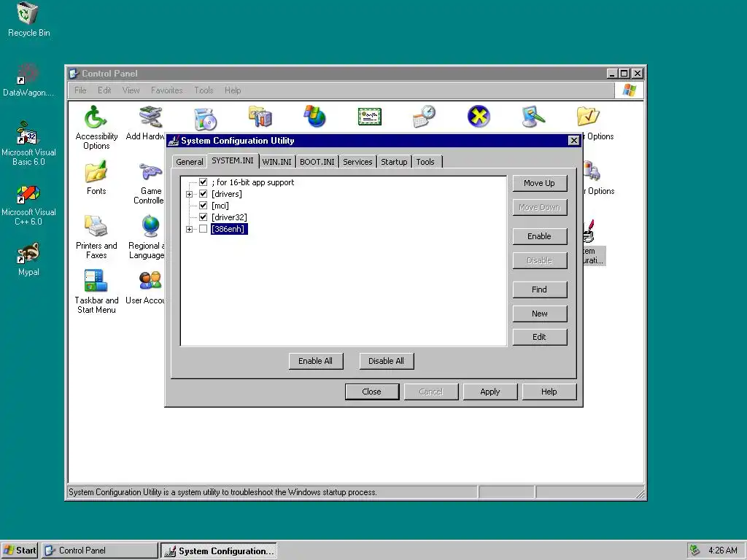Select the green certificate icon in Control Panel
This screenshot has width=747, height=560.
370,117
